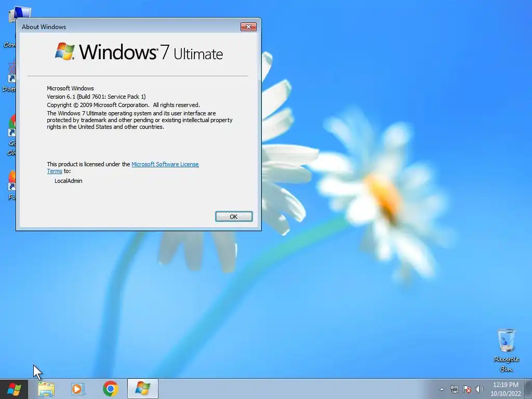Click the OK button in About Windows

[x=234, y=217]
